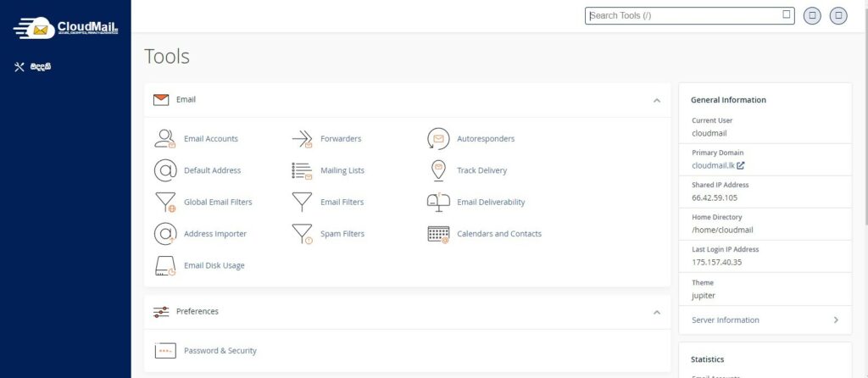The height and width of the screenshot is (378, 868).
Task: Click the Email section header title
Action: click(x=186, y=100)
